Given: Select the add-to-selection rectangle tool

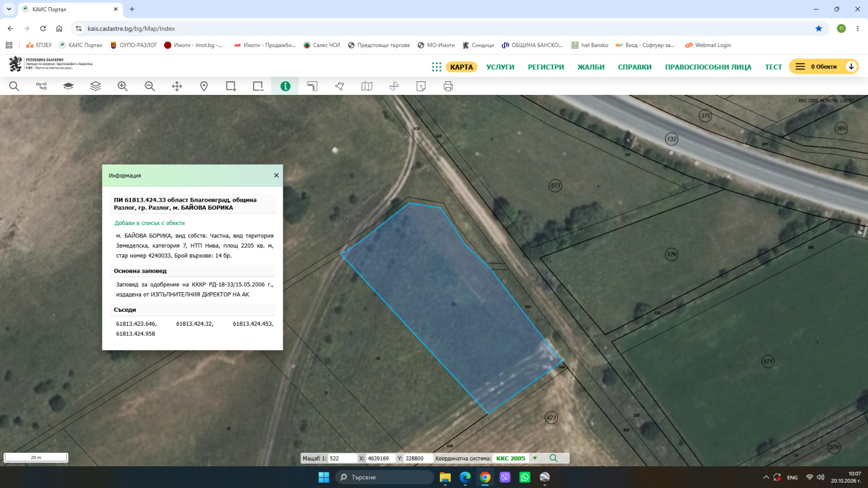Looking at the screenshot, I should 231,86.
